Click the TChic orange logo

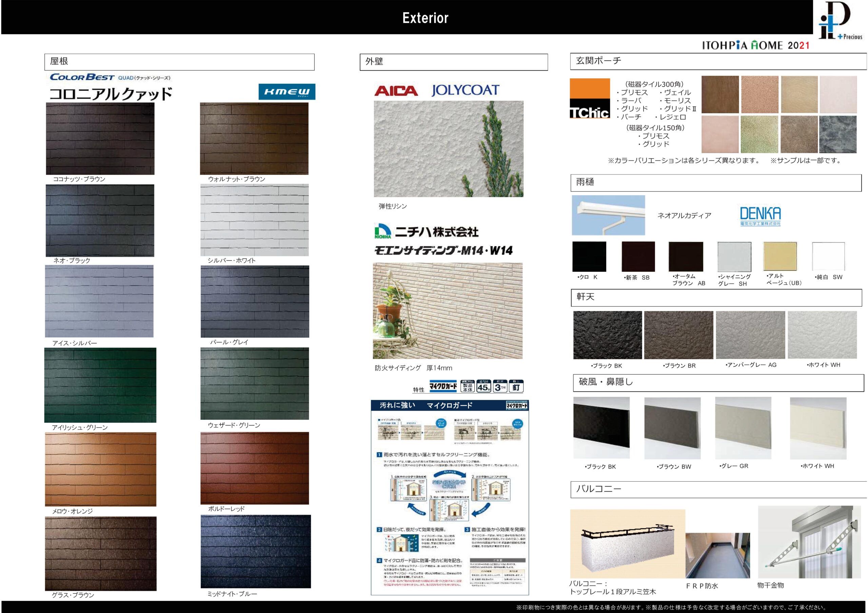(x=589, y=98)
